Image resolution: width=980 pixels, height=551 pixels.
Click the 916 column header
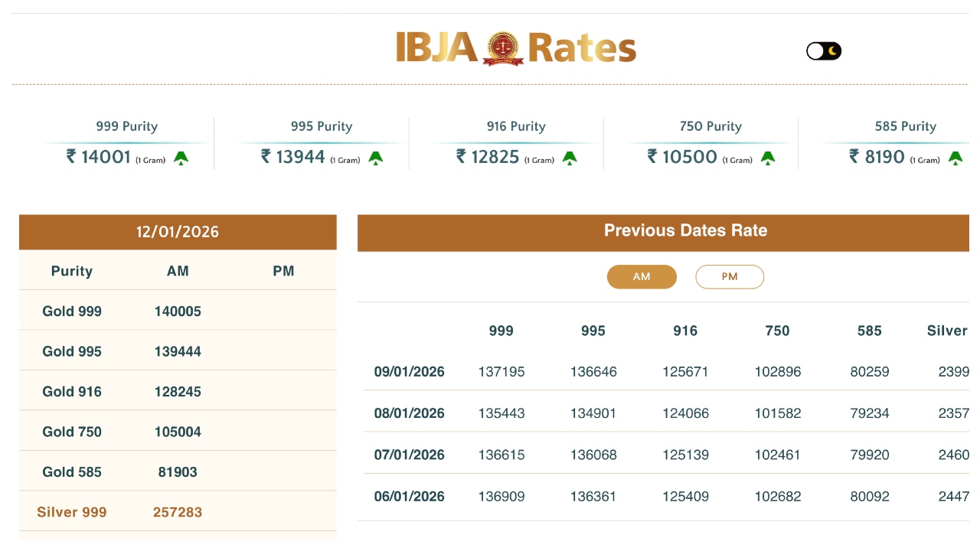(x=685, y=331)
